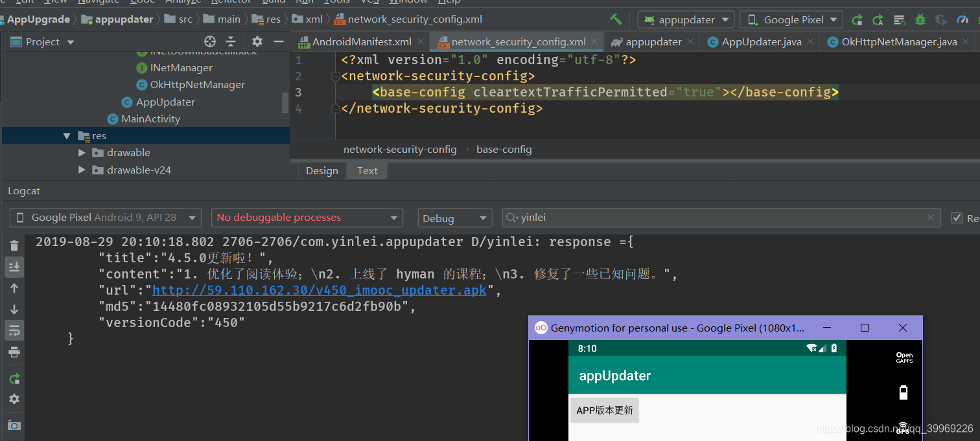This screenshot has height=441, width=980.
Task: Click the Attach debugger to Android process icon
Action: point(942,19)
